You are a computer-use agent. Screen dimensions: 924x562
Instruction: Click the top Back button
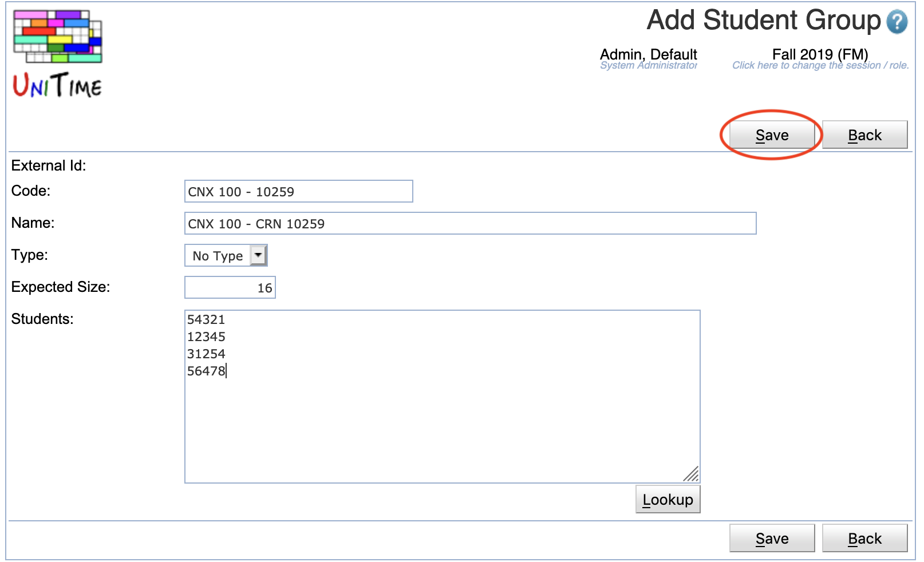pos(864,135)
